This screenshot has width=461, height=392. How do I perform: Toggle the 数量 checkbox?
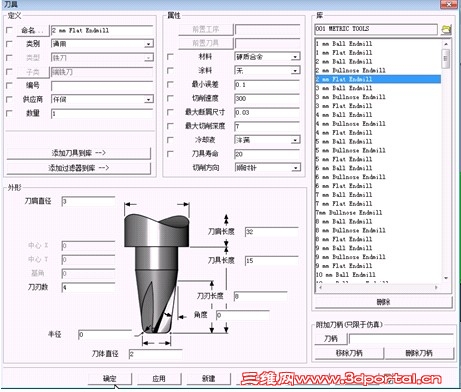[9, 113]
